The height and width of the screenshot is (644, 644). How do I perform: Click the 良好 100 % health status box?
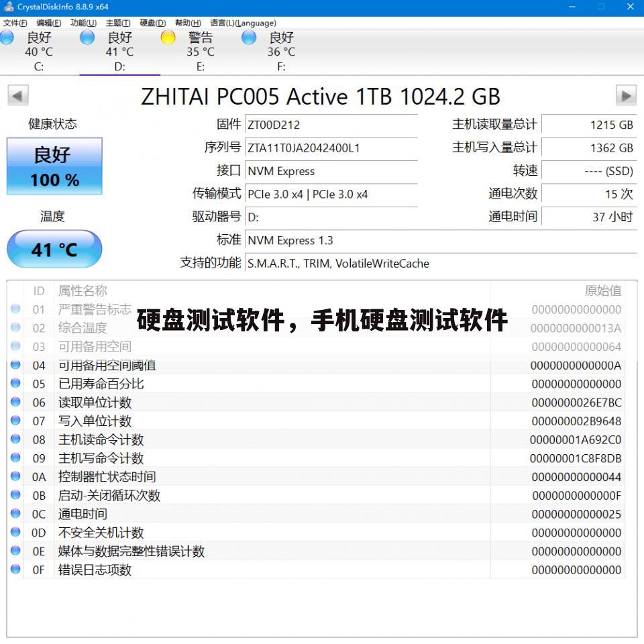pyautogui.click(x=54, y=166)
